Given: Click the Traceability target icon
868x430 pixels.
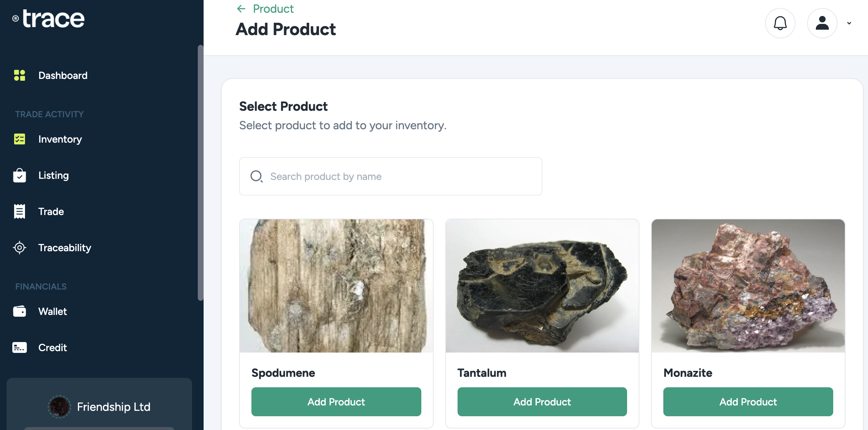Looking at the screenshot, I should [20, 248].
